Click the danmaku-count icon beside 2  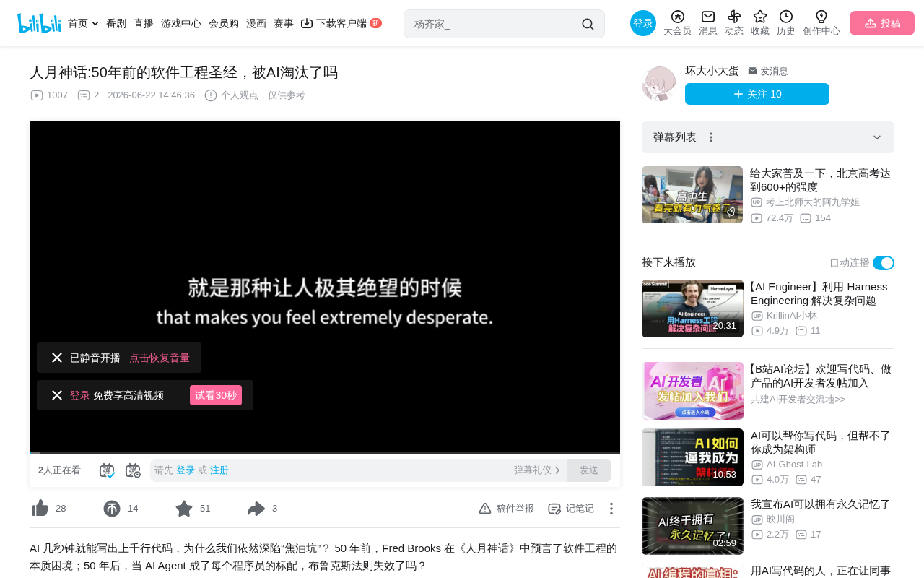[x=84, y=95]
